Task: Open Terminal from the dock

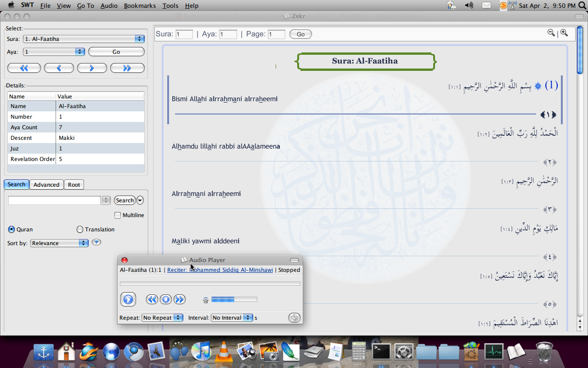Action: 381,352
